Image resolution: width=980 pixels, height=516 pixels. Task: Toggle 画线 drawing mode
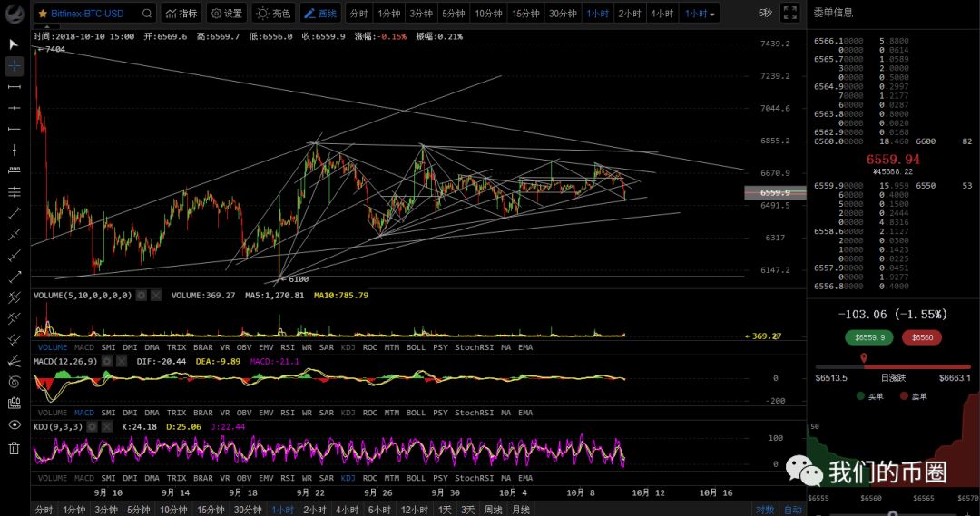tap(320, 13)
